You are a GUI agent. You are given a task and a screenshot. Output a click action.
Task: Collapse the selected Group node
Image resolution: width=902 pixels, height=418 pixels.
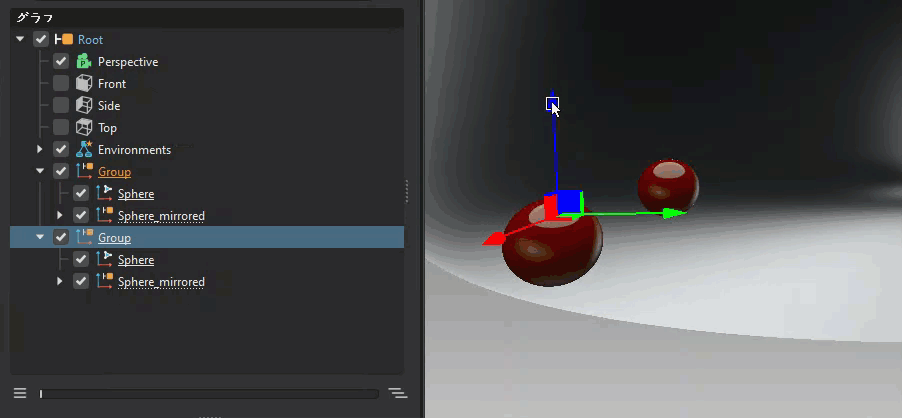pyautogui.click(x=40, y=237)
